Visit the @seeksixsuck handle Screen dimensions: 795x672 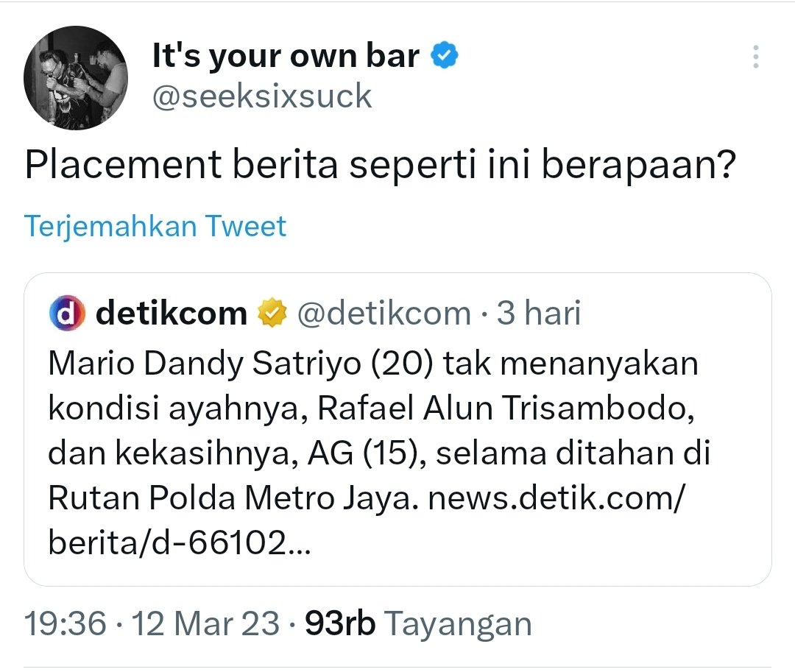pyautogui.click(x=262, y=96)
